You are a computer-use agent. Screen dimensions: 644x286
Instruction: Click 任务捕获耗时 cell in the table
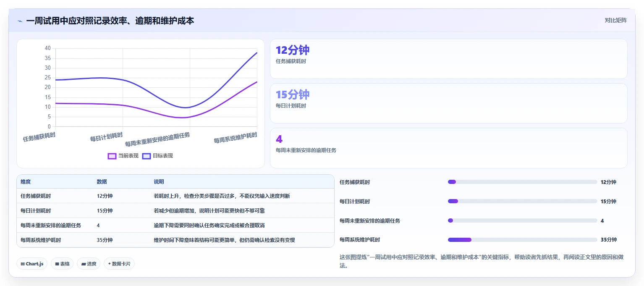pyautogui.click(x=36, y=196)
